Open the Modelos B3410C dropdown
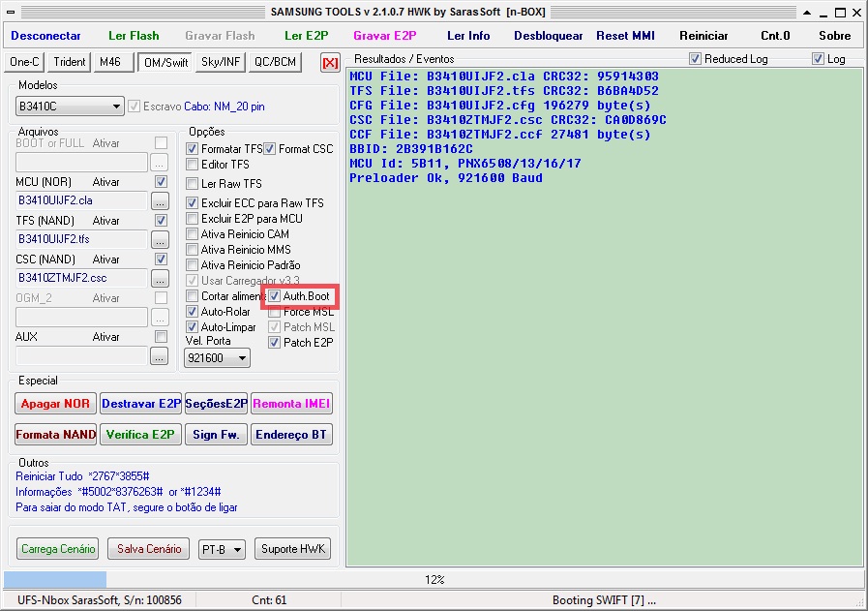The width and height of the screenshot is (868, 611). point(70,107)
